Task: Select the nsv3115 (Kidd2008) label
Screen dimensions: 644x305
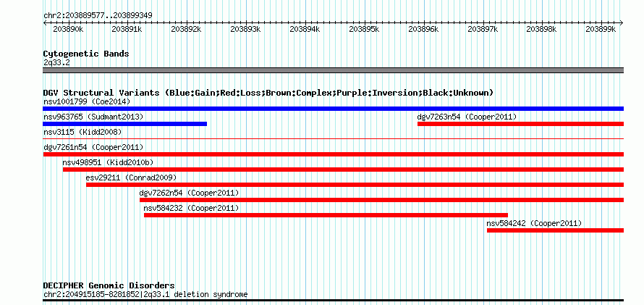Action: click(x=82, y=132)
